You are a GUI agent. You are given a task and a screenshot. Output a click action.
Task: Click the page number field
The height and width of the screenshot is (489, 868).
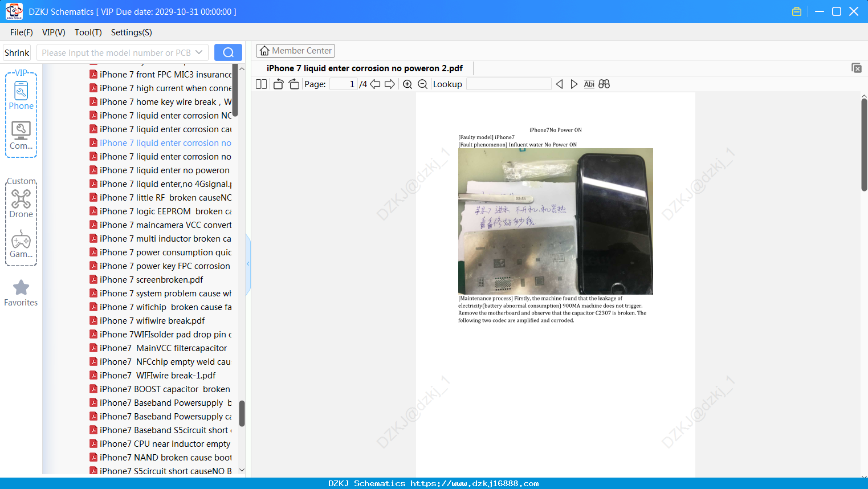[343, 84]
